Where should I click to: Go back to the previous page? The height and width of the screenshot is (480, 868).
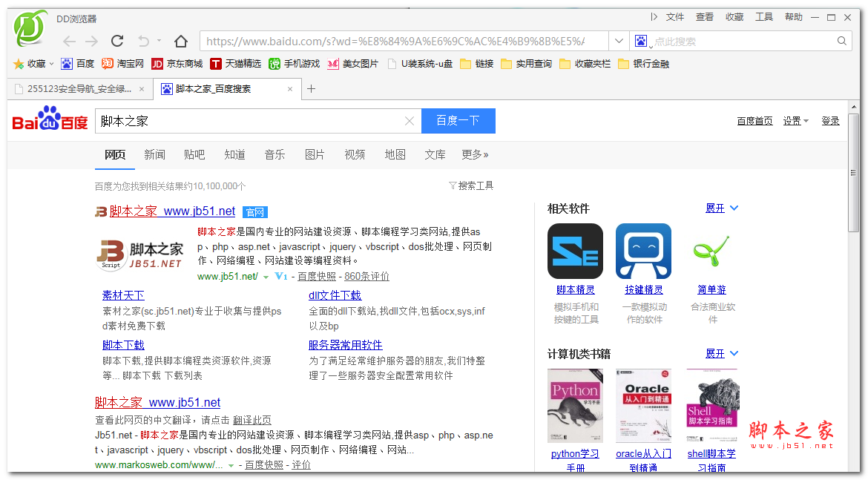pos(69,42)
